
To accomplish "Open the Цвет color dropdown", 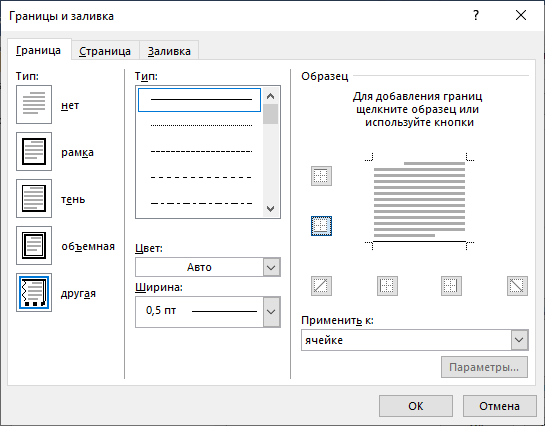I will (x=208, y=267).
